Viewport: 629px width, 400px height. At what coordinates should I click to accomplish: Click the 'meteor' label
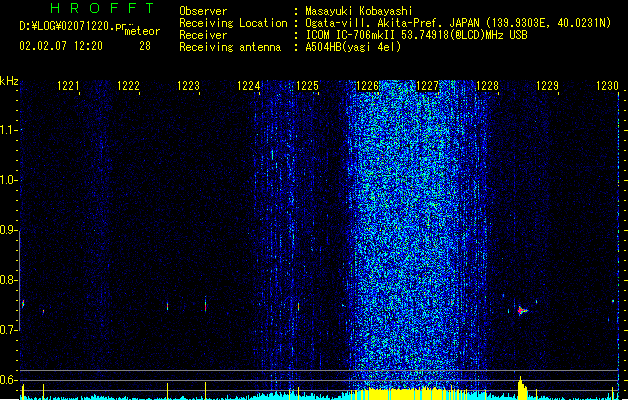(142, 31)
